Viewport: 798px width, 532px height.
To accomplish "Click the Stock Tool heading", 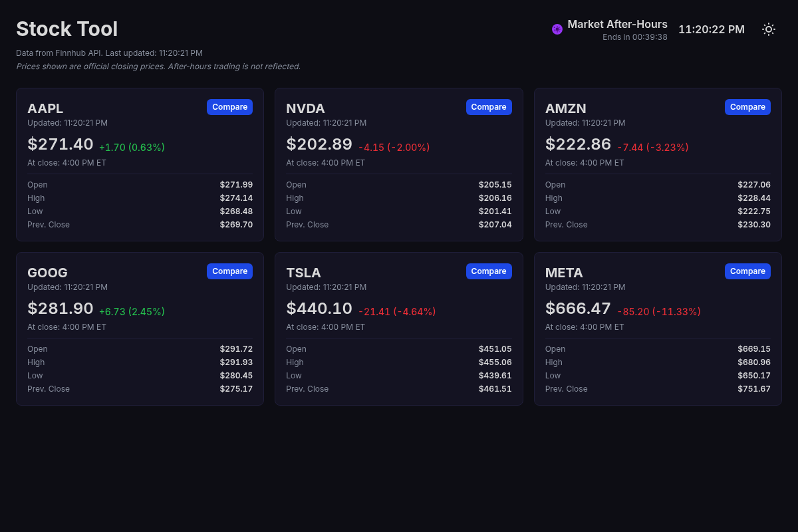I will [x=66, y=29].
